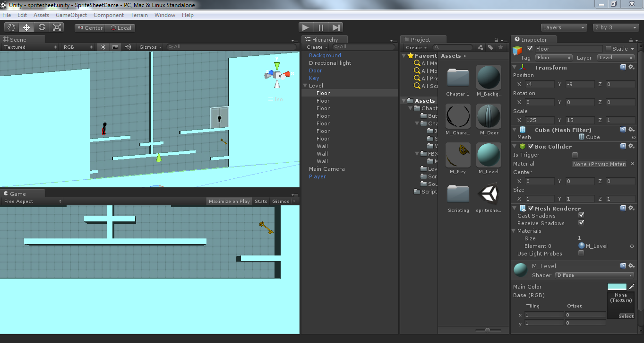Image resolution: width=644 pixels, height=343 pixels.
Task: Toggle scene lighting sun icon
Action: [x=103, y=47]
